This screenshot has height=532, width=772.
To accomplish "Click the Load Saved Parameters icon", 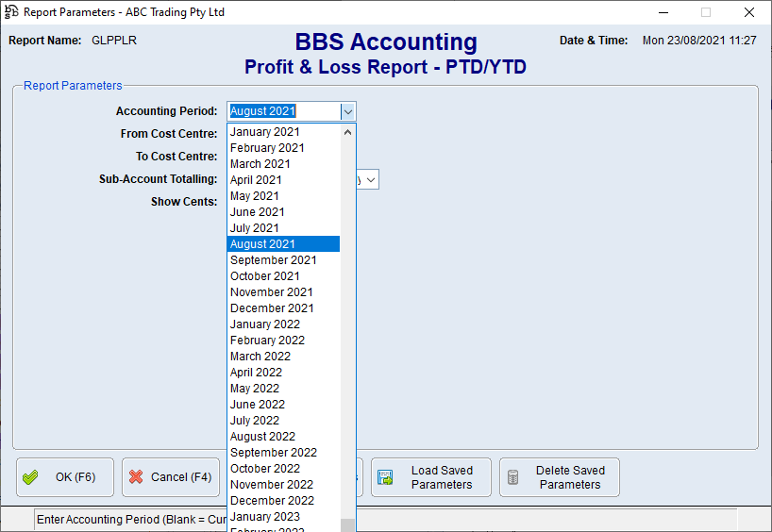I will 385,477.
